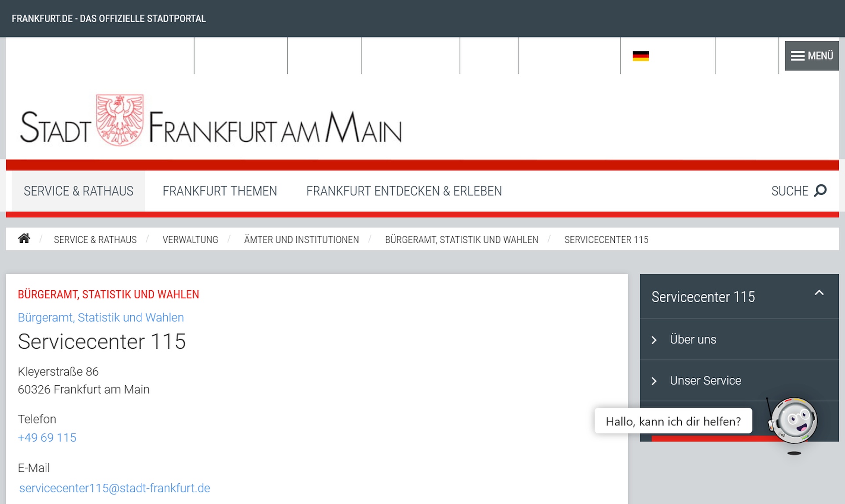This screenshot has height=504, width=845.
Task: Open the Bürgeramt, Statistik und Wahlen link
Action: (101, 317)
